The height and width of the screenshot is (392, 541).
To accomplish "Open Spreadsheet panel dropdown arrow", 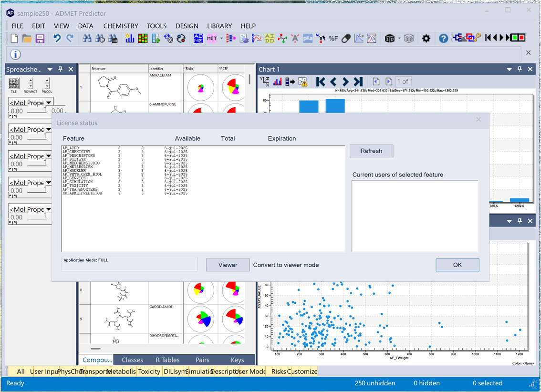I will [x=50, y=69].
